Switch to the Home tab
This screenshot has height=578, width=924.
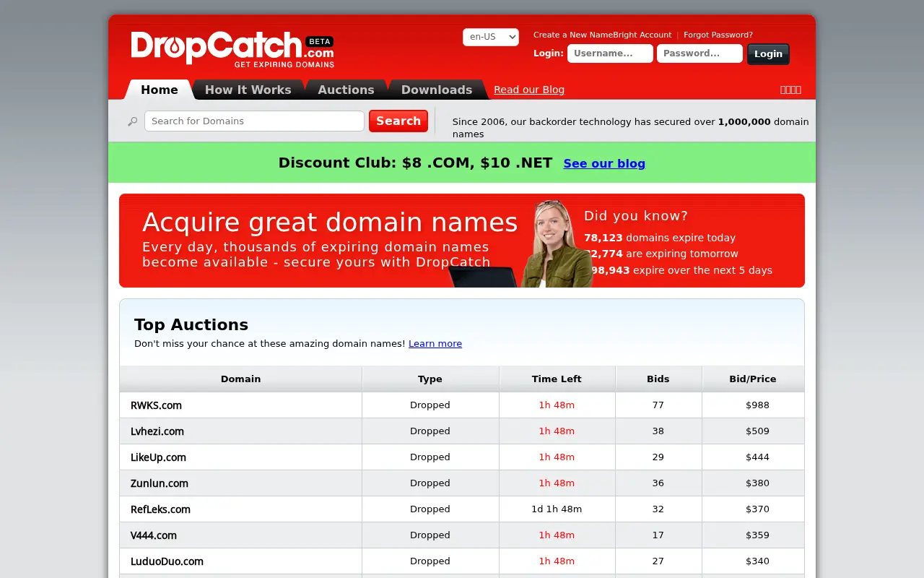159,90
